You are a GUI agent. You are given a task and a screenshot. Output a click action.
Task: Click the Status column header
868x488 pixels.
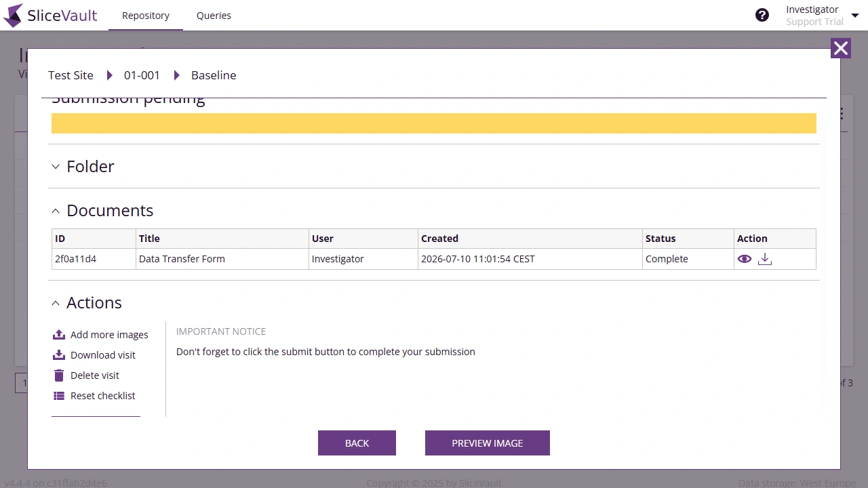point(688,239)
